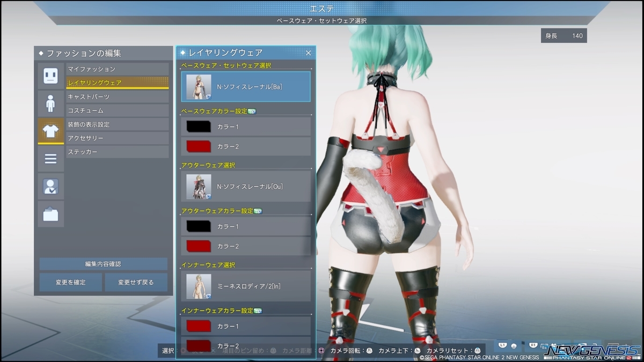Select innerwear ミーネスロディア/2[In] row

[246, 286]
